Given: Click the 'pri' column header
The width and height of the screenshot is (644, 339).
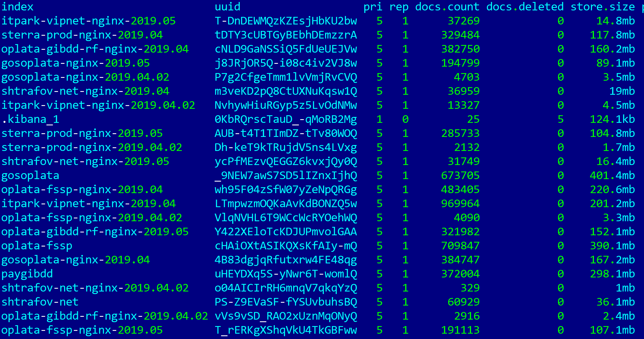Looking at the screenshot, I should [x=373, y=7].
